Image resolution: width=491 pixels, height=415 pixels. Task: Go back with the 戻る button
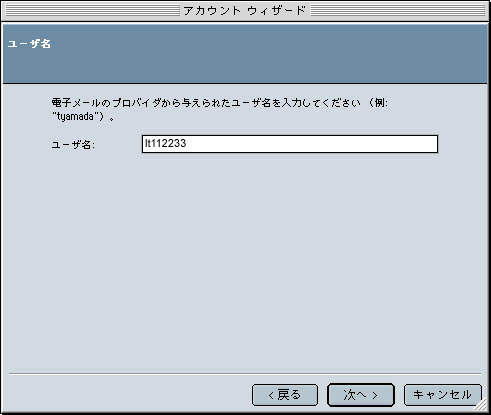pos(285,395)
